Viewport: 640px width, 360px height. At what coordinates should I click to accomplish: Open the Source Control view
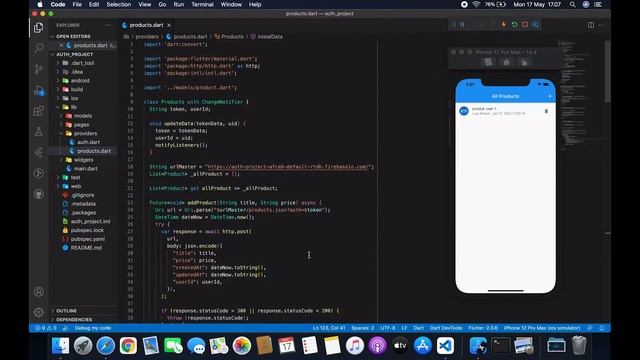point(39,69)
